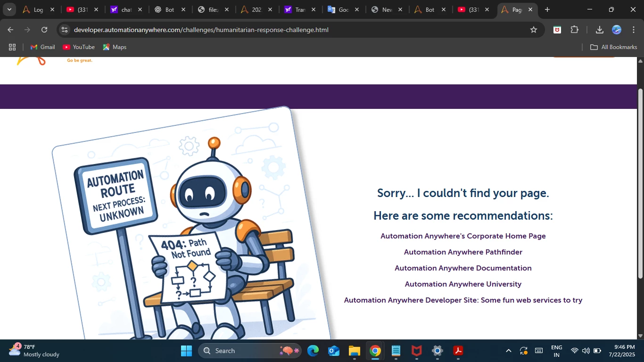The width and height of the screenshot is (644, 362).
Task: Open Automation Anywhere's Corporate Home Page link
Action: tap(463, 236)
